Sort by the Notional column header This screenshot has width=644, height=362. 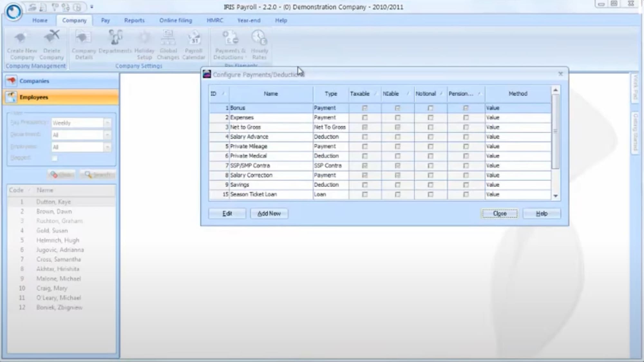pyautogui.click(x=430, y=94)
